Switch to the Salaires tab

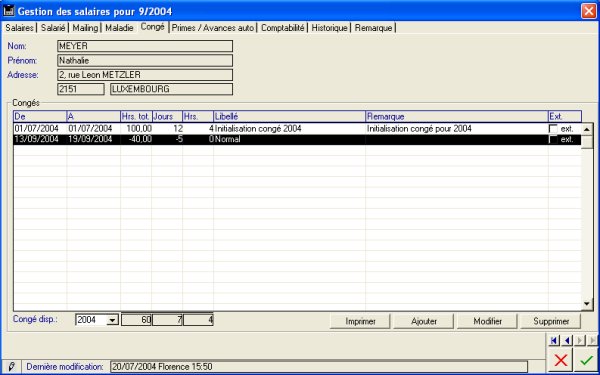20,28
